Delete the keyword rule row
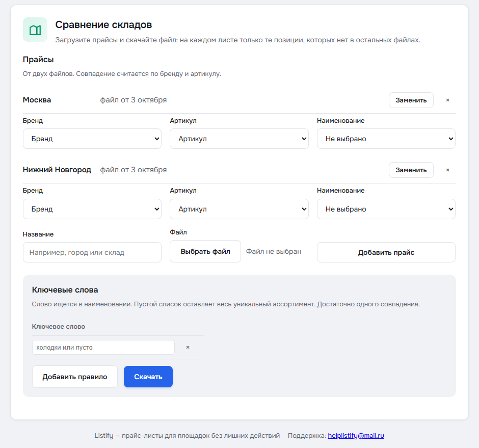479x448 pixels. pyautogui.click(x=188, y=347)
